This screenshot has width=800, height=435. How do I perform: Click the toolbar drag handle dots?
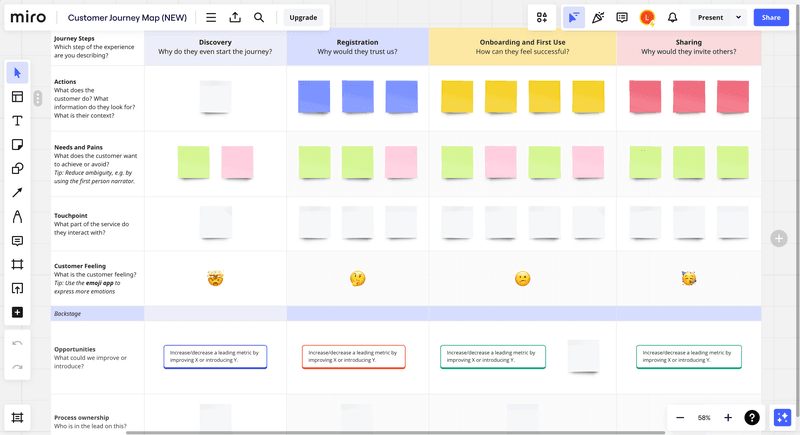pos(38,98)
